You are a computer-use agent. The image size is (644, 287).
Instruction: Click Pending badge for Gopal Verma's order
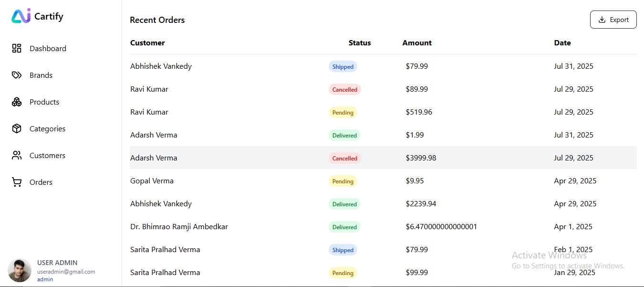[343, 181]
